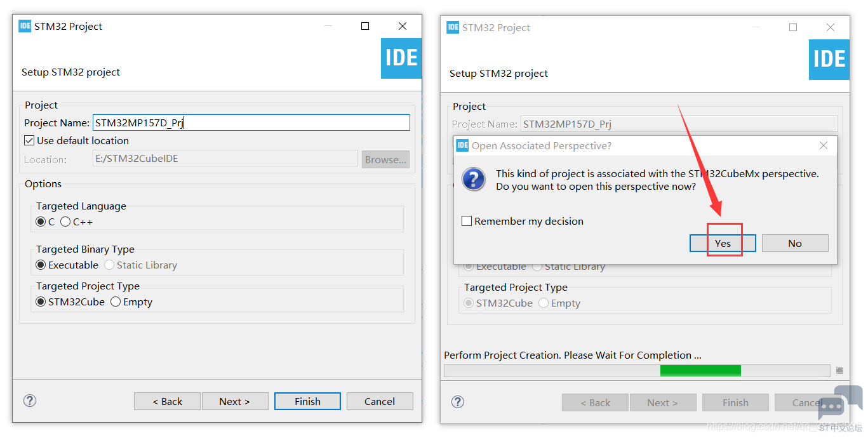Click the help icon in left dialog

(x=30, y=401)
